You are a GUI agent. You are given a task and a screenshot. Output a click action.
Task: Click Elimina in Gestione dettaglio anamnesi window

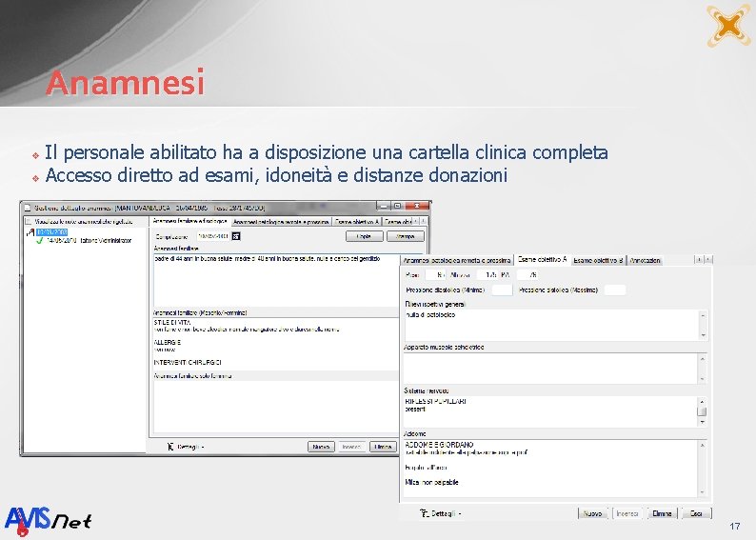[x=383, y=447]
